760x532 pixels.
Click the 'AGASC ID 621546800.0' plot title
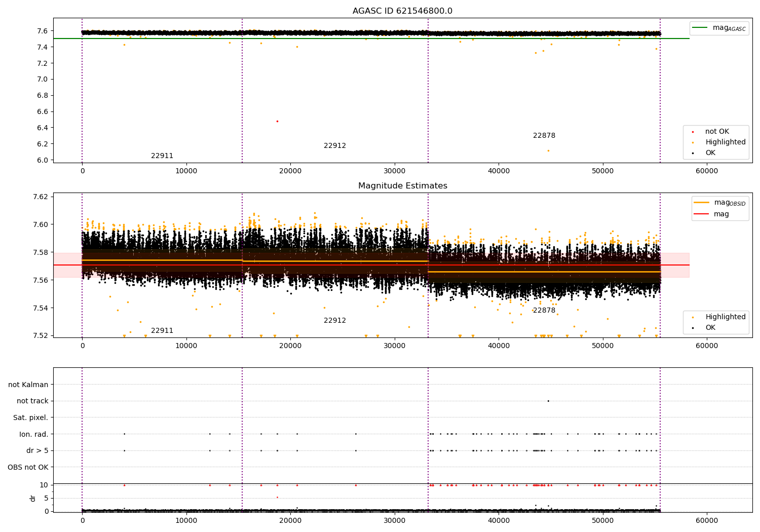tap(402, 11)
